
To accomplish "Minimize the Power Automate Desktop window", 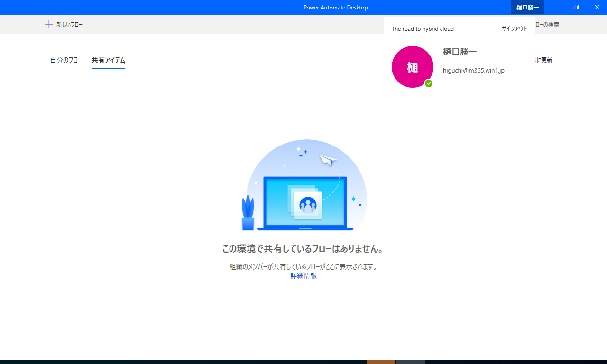I will click(x=555, y=7).
